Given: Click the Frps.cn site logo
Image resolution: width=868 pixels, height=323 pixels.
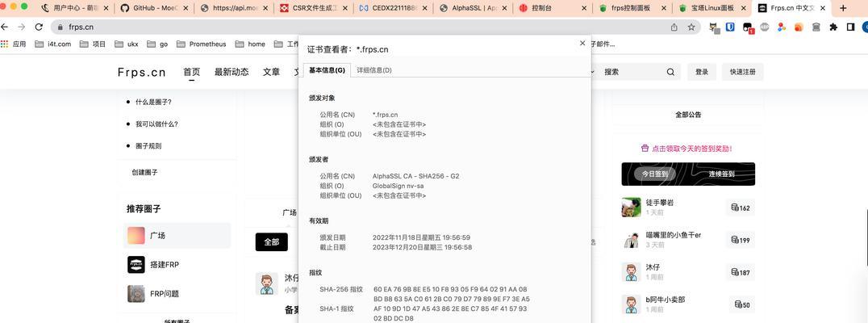Looking at the screenshot, I should coord(142,72).
